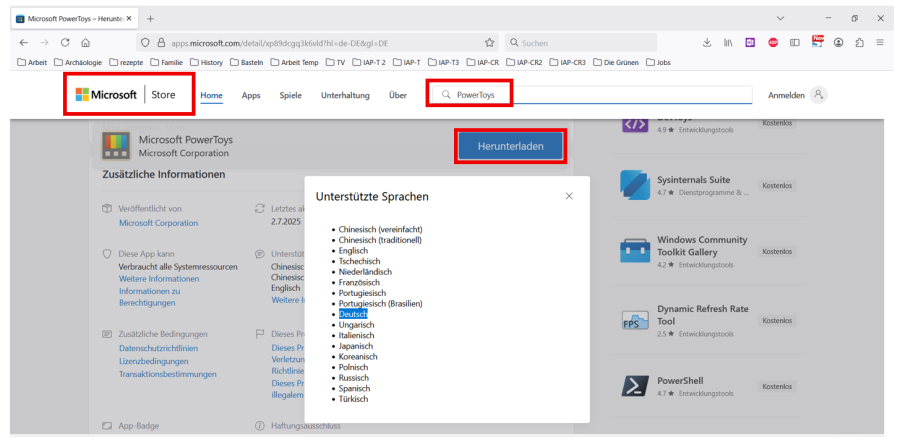The width and height of the screenshot is (900, 444).
Task: Click the Microsoft Store logo
Action: tap(126, 95)
